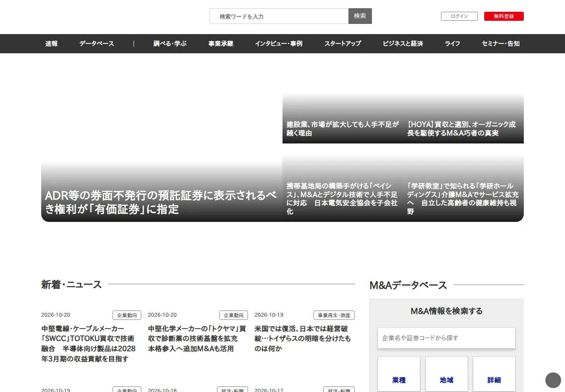Screen dimensions: 565x392
Task: Select スタートアップ in the nav bar
Action: pyautogui.click(x=343, y=44)
